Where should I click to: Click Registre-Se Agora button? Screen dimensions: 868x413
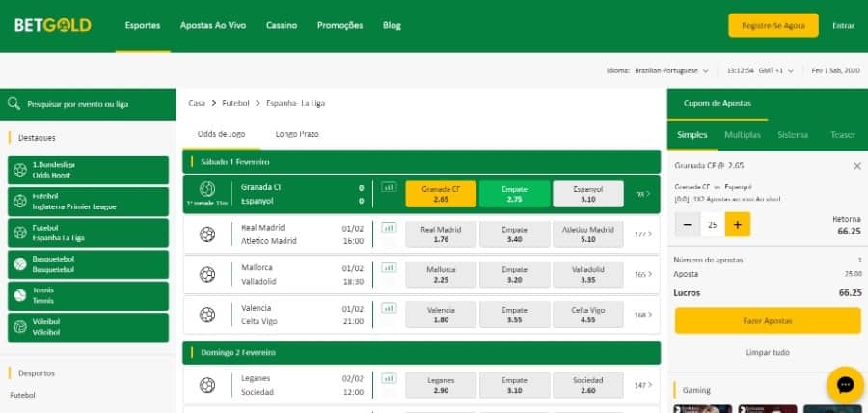[x=773, y=25]
